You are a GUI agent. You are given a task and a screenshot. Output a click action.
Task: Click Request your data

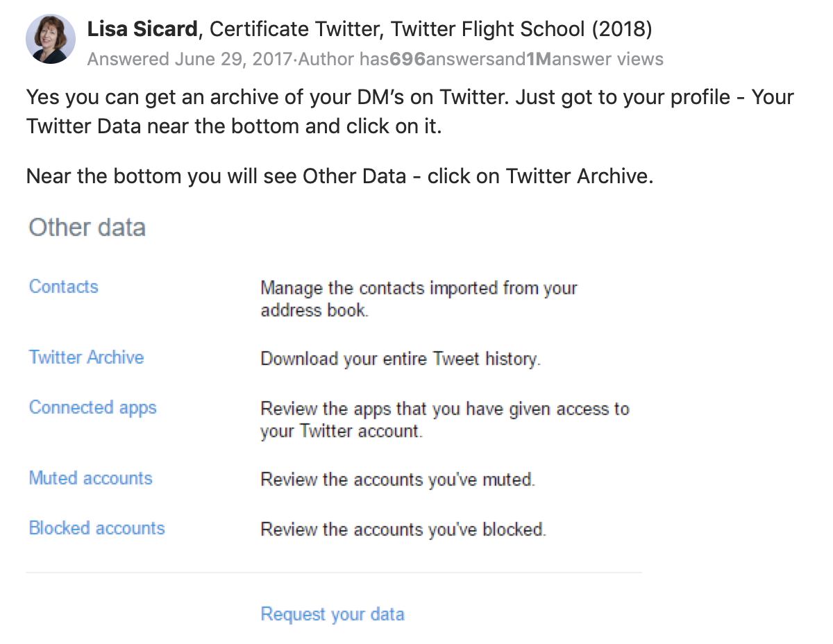point(332,614)
